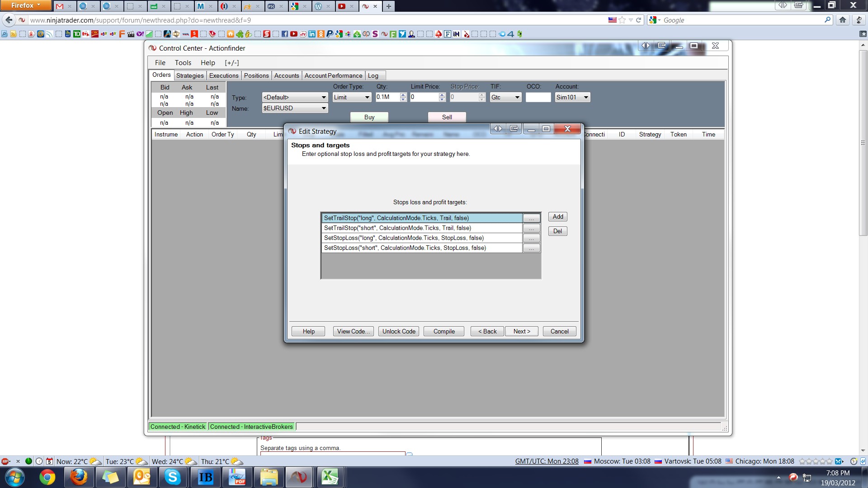The width and height of the screenshot is (868, 488).
Task: Open the Tools menu
Action: point(183,63)
